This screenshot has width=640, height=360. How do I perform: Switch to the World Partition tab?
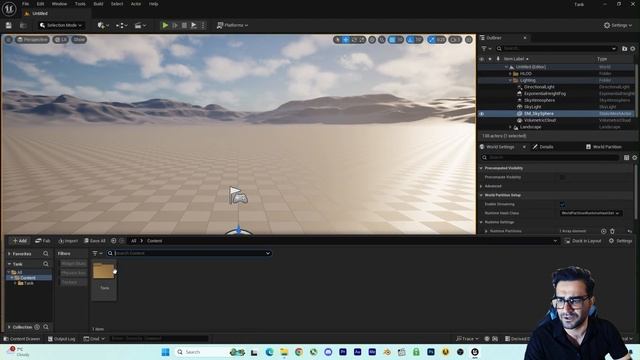pos(604,147)
